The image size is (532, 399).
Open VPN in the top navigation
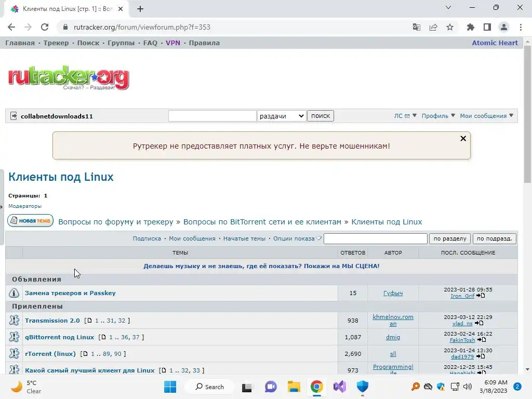(173, 43)
